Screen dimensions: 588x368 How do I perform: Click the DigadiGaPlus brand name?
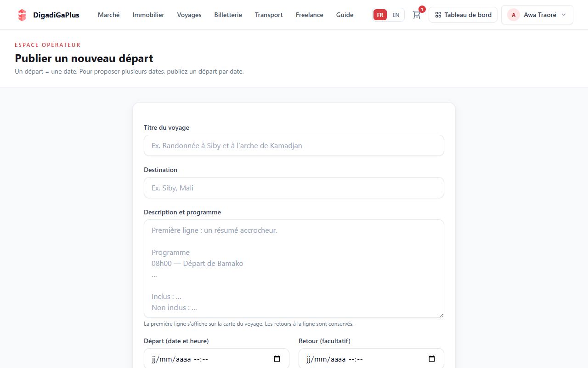point(56,15)
